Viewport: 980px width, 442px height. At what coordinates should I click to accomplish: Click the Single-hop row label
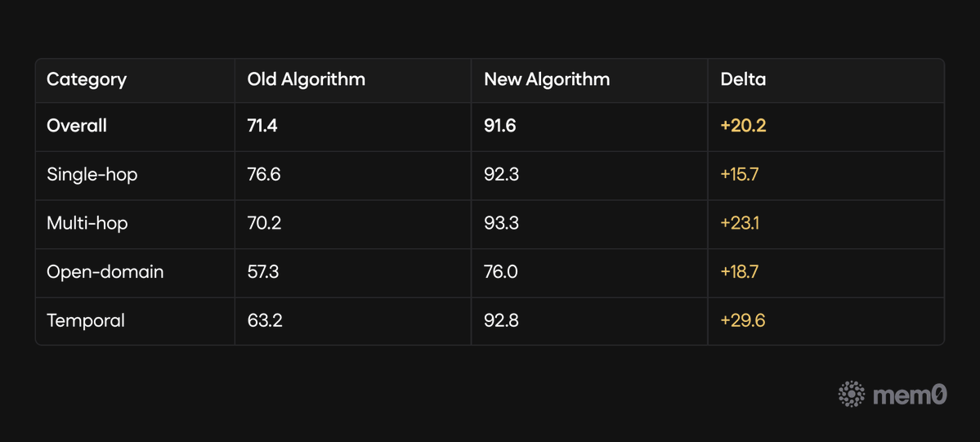pos(92,174)
